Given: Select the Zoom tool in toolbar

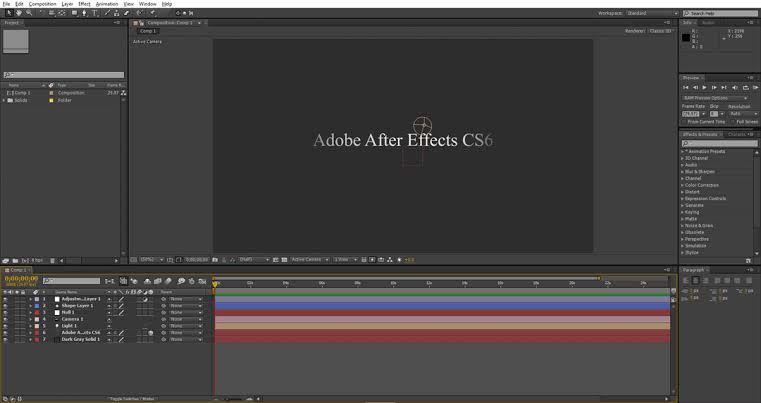Looking at the screenshot, I should pos(29,13).
